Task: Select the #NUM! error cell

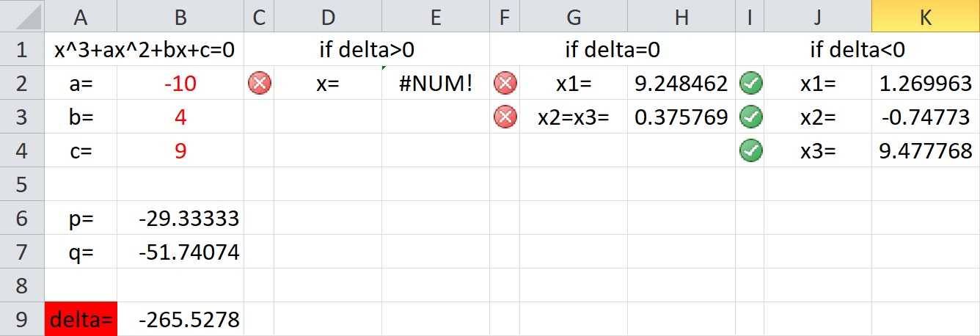Action: pyautogui.click(x=436, y=83)
